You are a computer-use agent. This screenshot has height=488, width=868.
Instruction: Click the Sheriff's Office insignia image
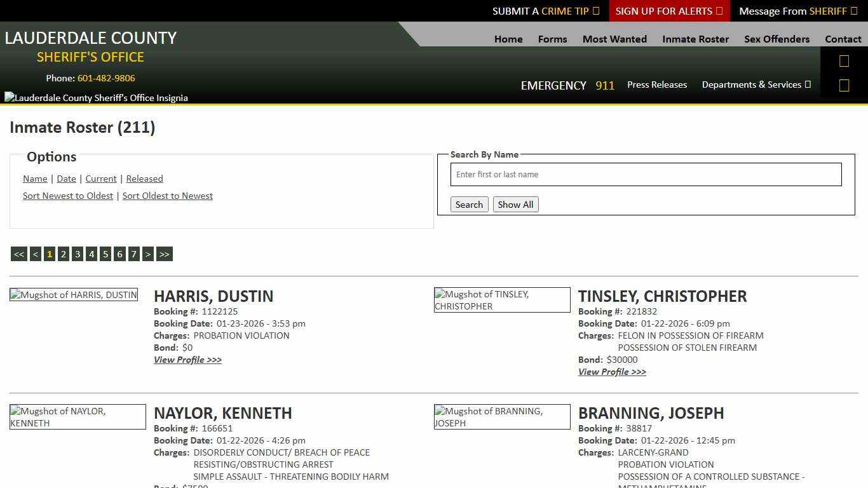[x=95, y=97]
